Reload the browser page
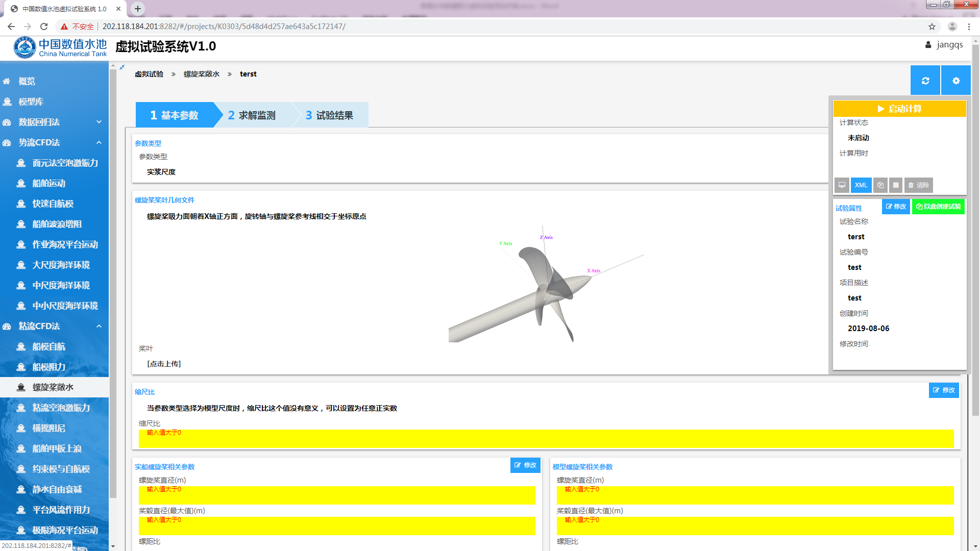 tap(44, 27)
